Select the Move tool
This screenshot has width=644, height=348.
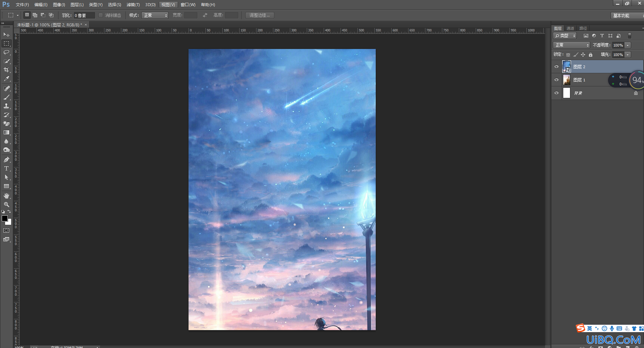[6, 35]
